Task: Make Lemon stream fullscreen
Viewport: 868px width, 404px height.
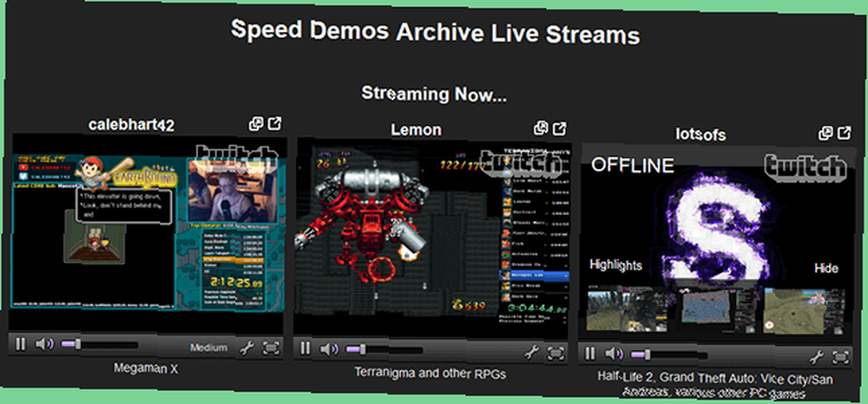Action: point(556,353)
